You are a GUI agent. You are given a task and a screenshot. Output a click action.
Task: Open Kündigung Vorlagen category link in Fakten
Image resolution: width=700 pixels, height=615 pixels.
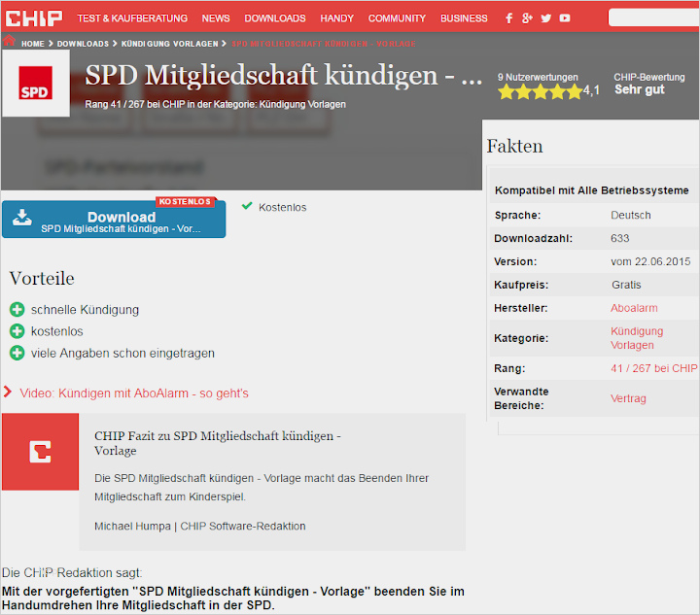pyautogui.click(x=637, y=338)
